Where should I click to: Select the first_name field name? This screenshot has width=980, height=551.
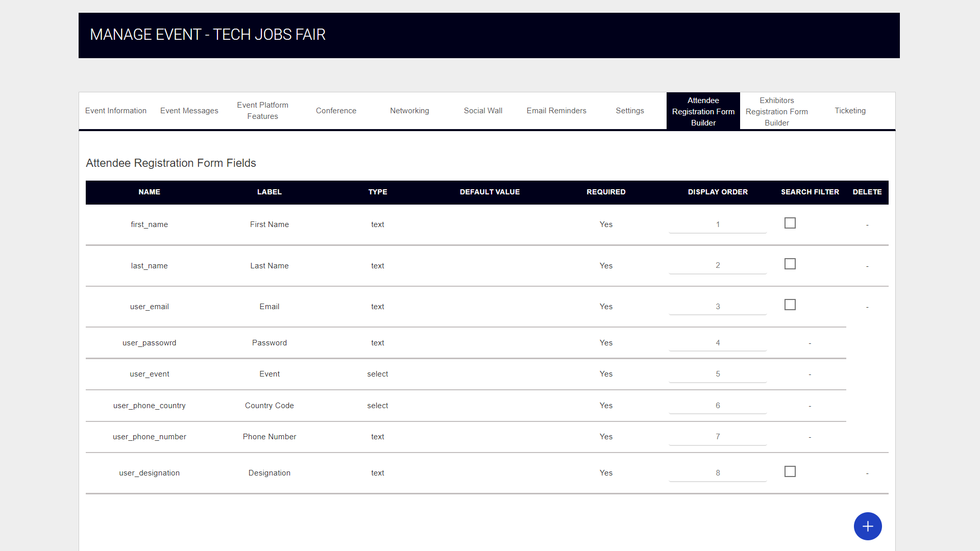[x=150, y=224]
